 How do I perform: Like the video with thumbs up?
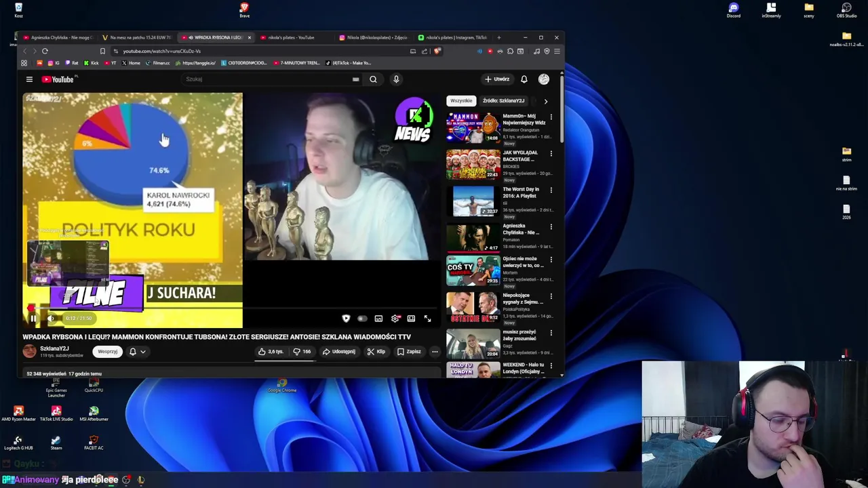pyautogui.click(x=271, y=352)
